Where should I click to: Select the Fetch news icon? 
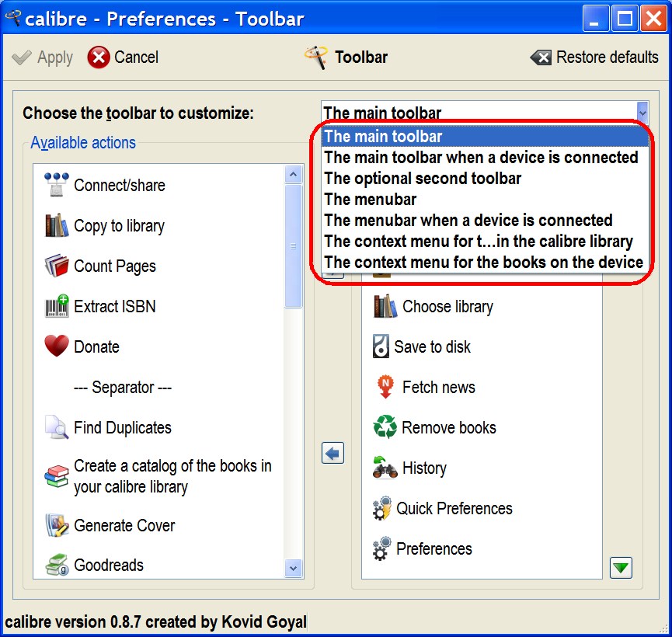click(x=385, y=387)
